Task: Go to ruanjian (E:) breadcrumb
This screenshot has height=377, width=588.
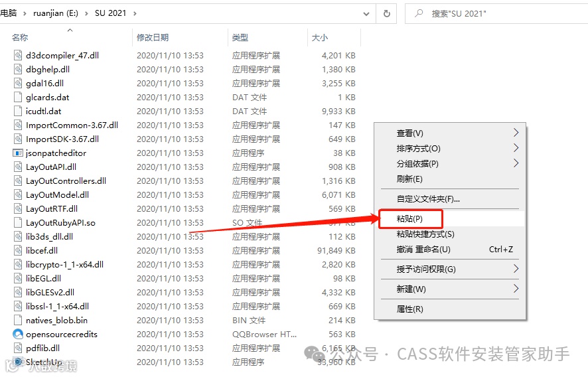Action: pos(56,13)
